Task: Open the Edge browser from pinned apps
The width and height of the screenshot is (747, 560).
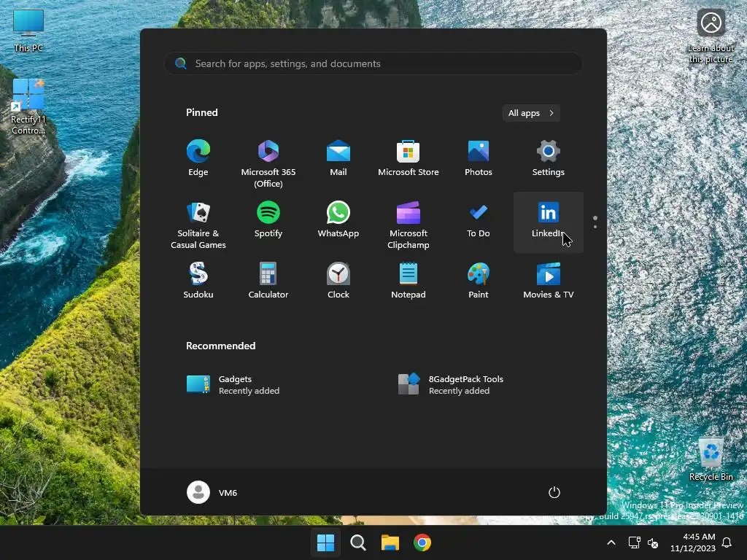Action: coord(198,158)
